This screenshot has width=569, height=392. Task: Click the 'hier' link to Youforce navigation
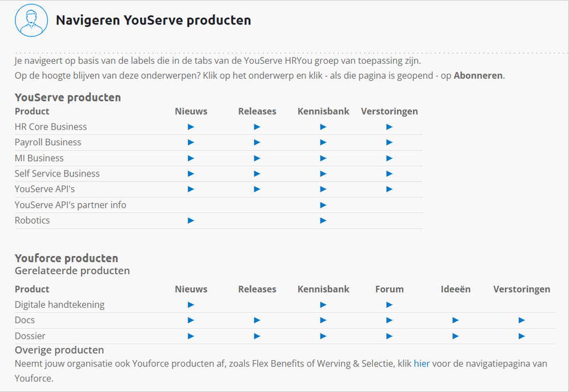point(421,363)
